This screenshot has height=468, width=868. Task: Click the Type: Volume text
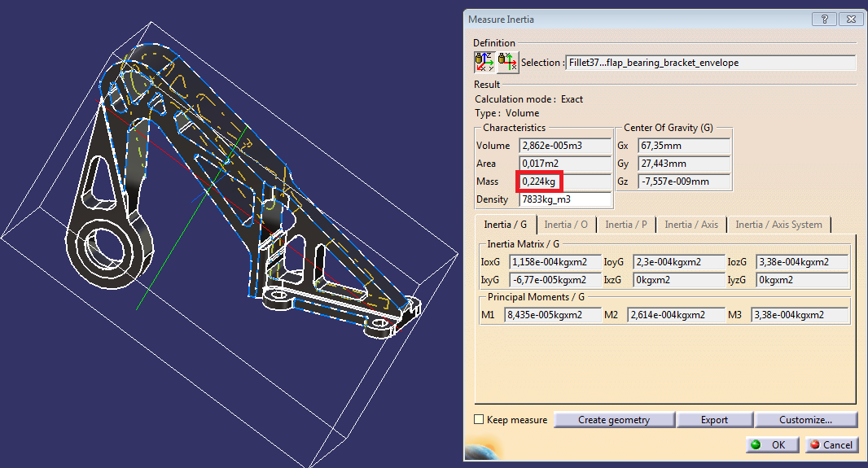[506, 113]
